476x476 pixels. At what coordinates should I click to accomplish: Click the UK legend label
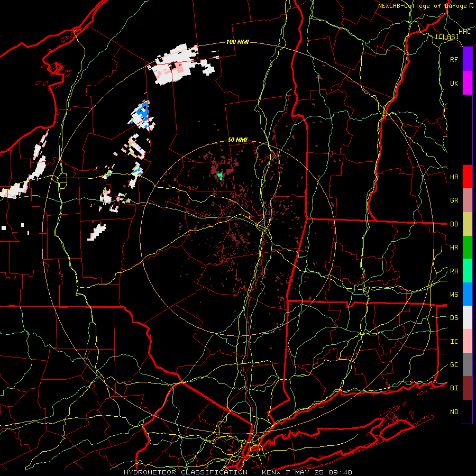(x=454, y=83)
